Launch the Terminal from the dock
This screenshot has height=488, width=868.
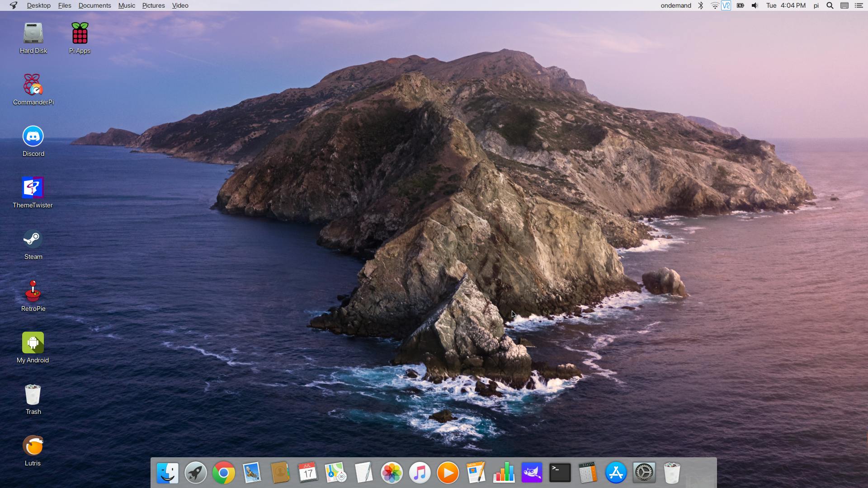click(560, 473)
